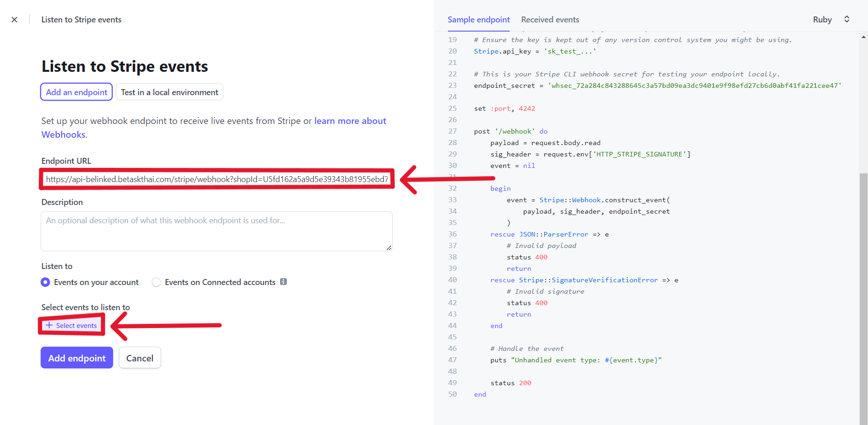Click the code panel vertical scrollbar thumb
The height and width of the screenshot is (425, 868).
click(x=863, y=297)
